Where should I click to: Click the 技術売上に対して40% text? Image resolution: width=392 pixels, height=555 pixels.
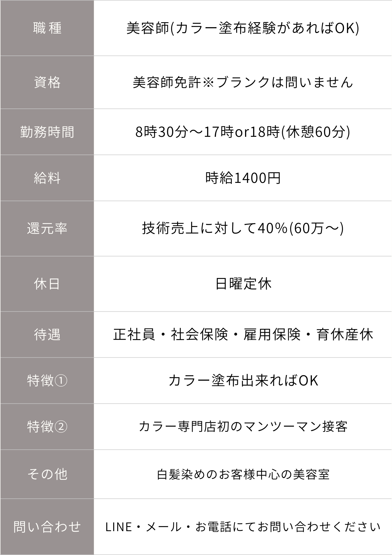tap(215, 228)
